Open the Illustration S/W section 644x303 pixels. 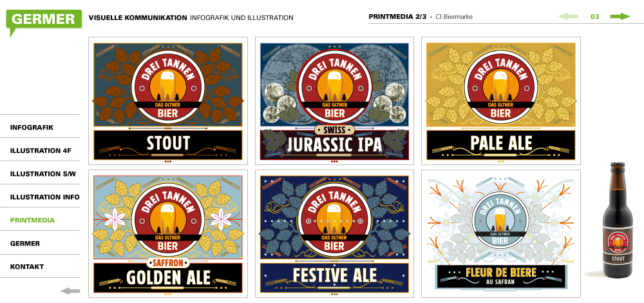[x=43, y=174]
